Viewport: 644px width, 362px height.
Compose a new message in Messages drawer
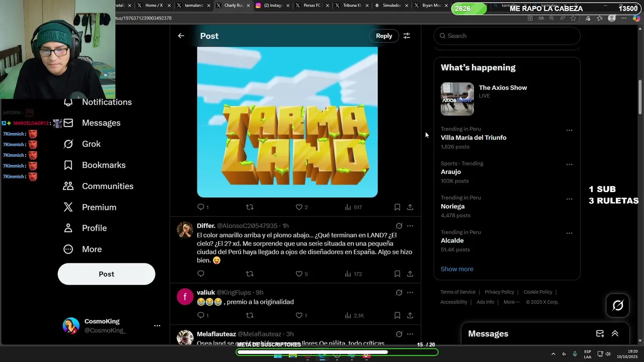pos(600,334)
